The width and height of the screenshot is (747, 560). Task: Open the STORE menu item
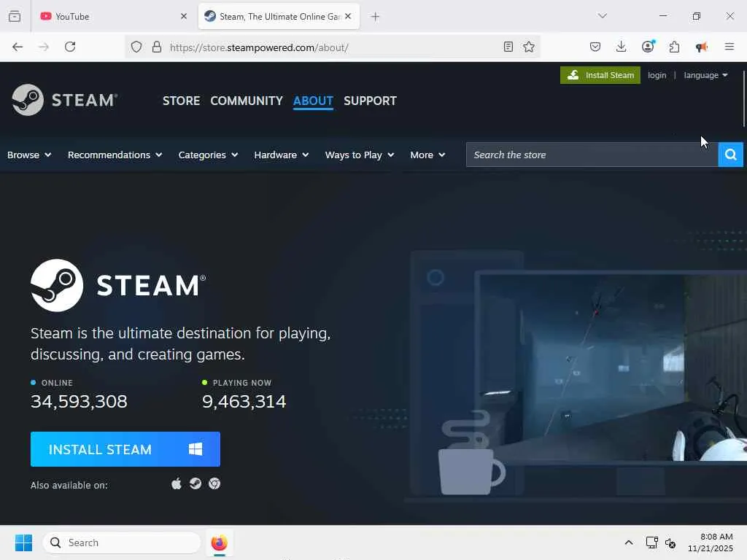coord(181,101)
